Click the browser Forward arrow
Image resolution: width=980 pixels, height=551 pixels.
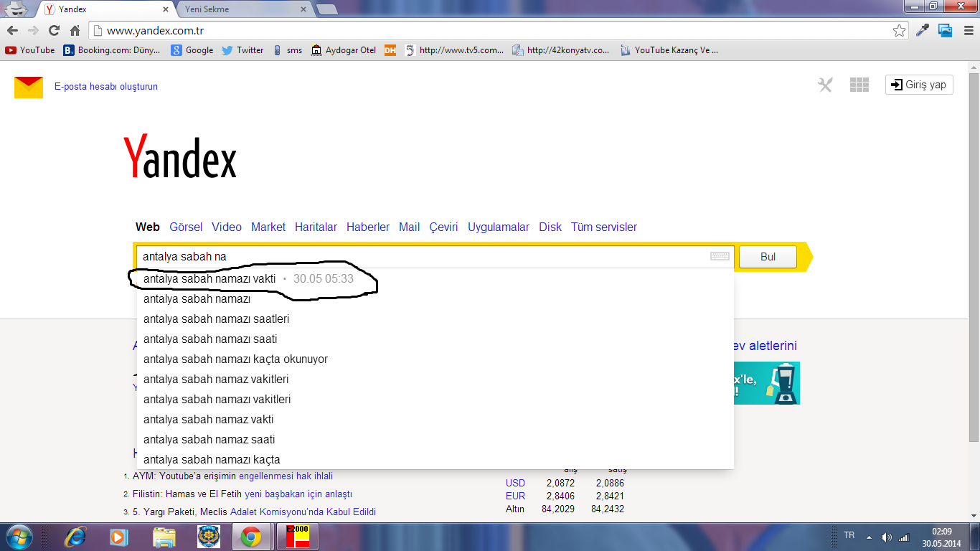point(33,31)
